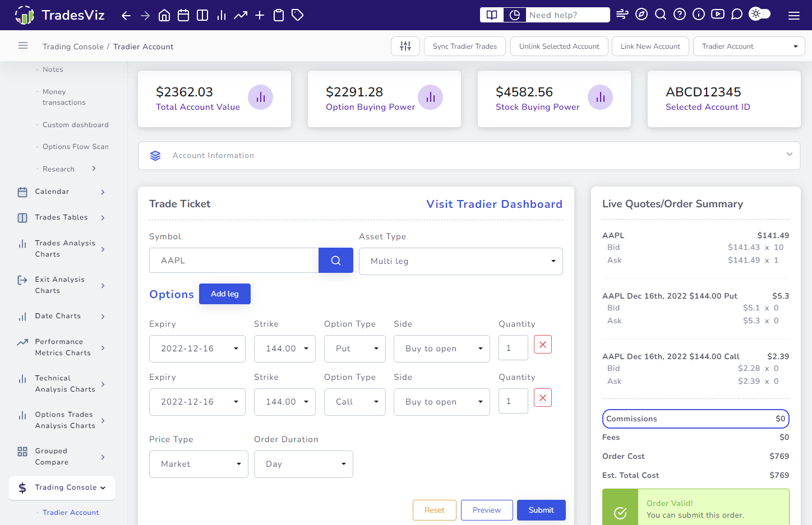Toggle the light/dark theme switch
The width and height of the screenshot is (812, 525).
760,14
